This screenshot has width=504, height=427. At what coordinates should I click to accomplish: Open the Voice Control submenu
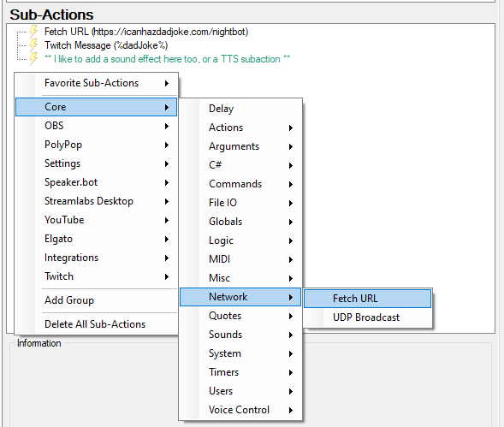point(240,410)
